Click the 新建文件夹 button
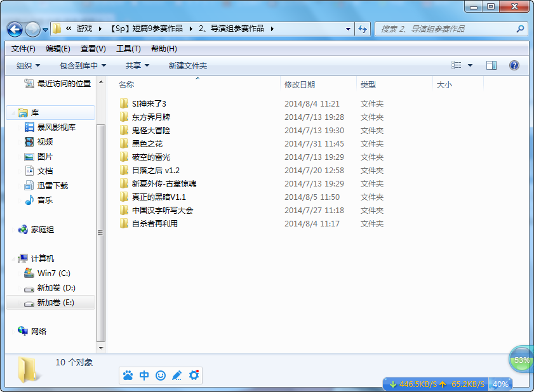The height and width of the screenshot is (392, 534). coord(188,65)
